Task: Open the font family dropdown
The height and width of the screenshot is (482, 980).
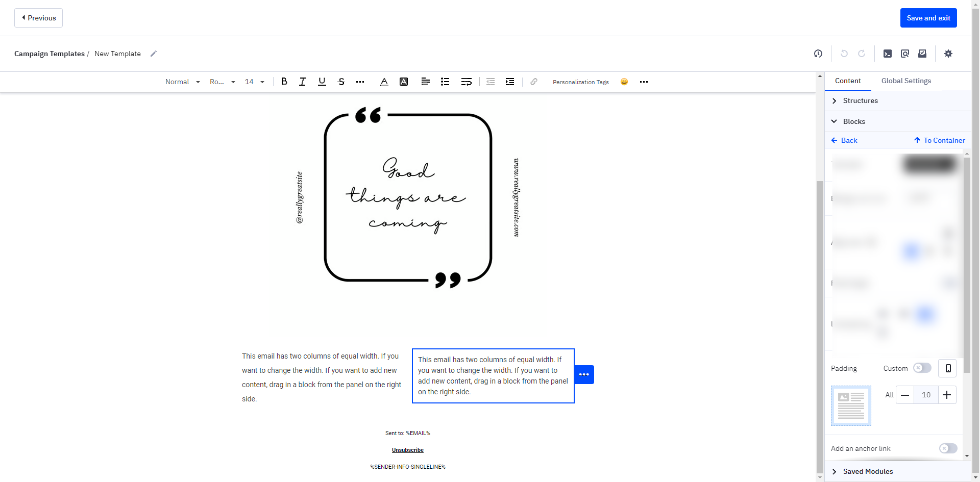Action: click(x=223, y=82)
